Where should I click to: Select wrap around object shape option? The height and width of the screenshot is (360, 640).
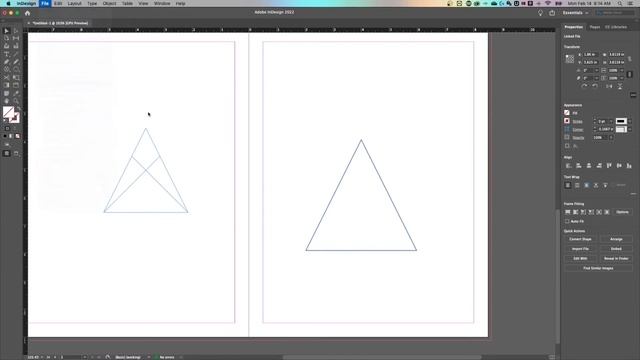[587, 185]
